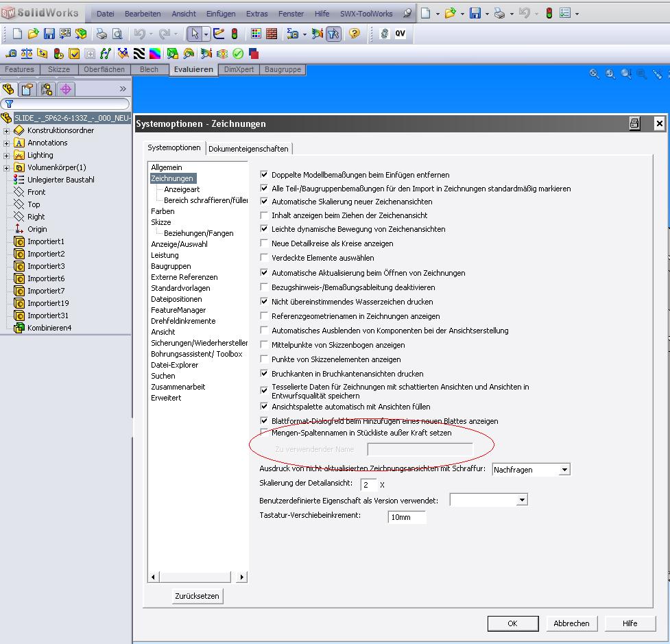The width and height of the screenshot is (670, 644).
Task: Click the Zebra Stripes icon
Action: (139, 54)
